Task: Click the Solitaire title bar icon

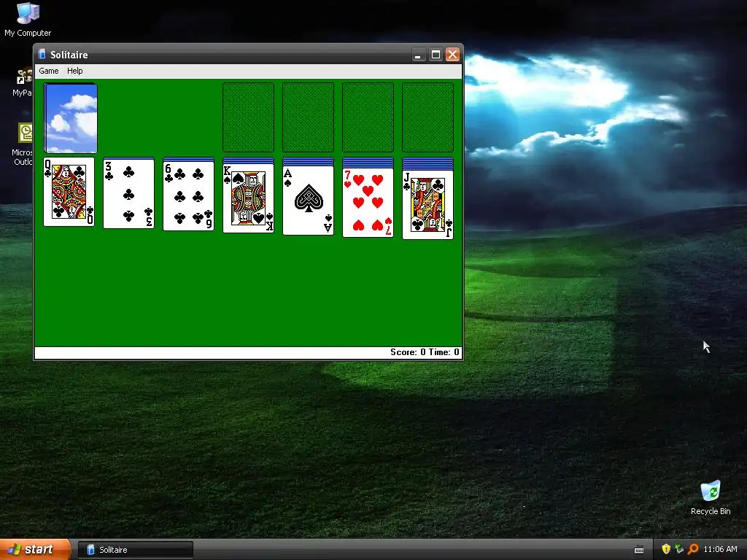Action: (x=42, y=54)
